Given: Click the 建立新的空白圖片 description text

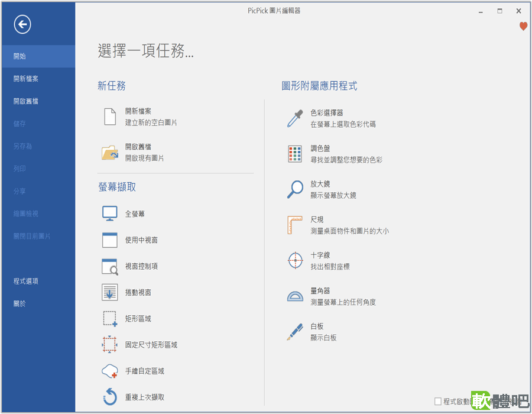Looking at the screenshot, I should tap(151, 122).
